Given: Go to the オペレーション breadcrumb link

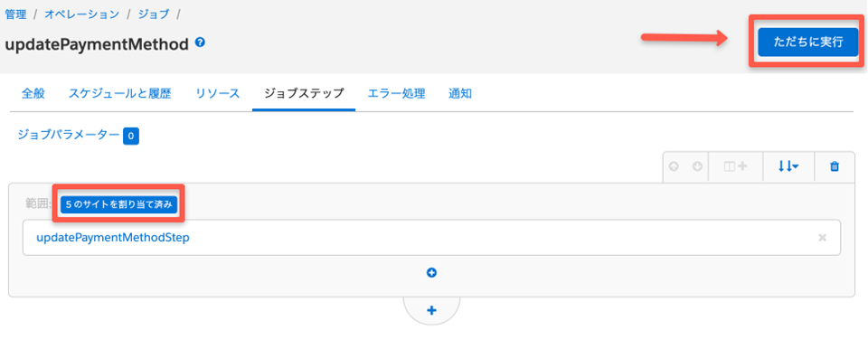Looking at the screenshot, I should pyautogui.click(x=82, y=14).
